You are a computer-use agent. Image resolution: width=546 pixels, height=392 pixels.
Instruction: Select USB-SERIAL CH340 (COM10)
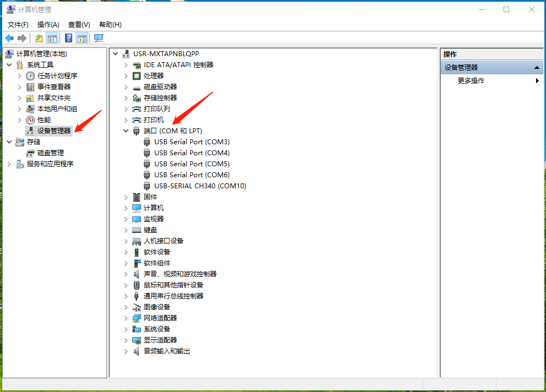(x=200, y=186)
